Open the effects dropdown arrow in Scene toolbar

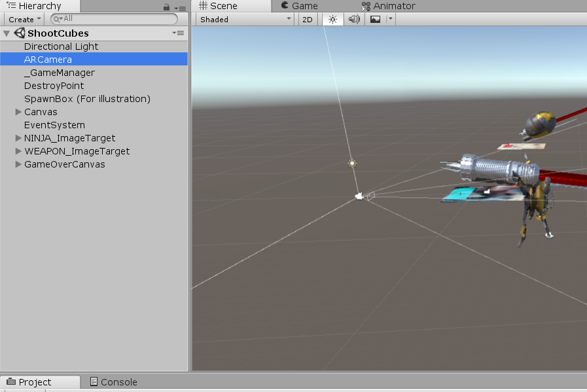coord(389,19)
